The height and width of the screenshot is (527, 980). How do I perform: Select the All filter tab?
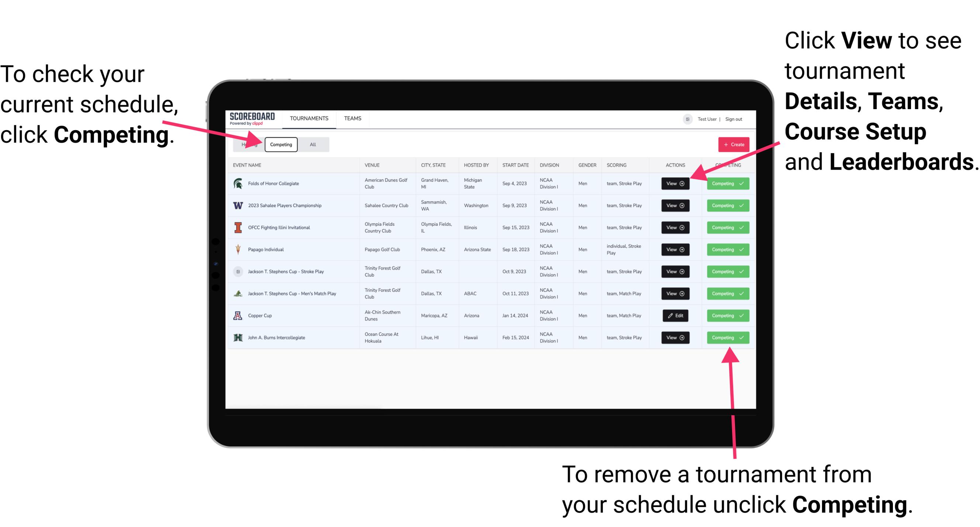coord(311,144)
